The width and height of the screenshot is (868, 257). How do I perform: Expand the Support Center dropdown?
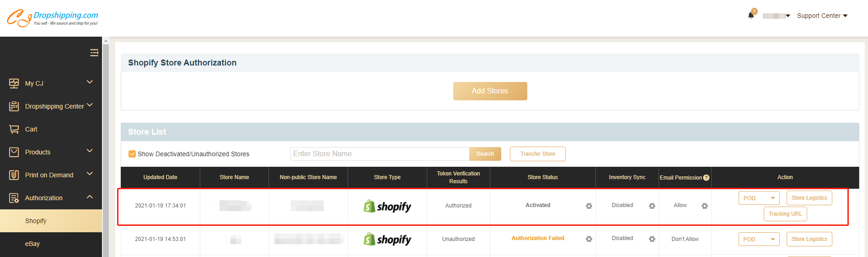coord(822,16)
